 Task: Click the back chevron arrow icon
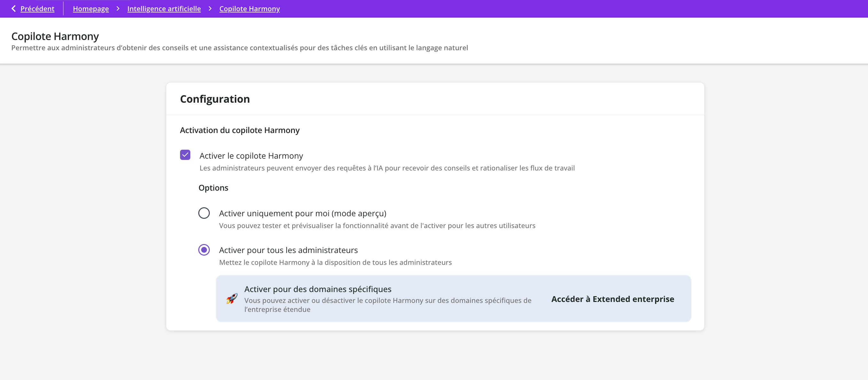pyautogui.click(x=13, y=9)
